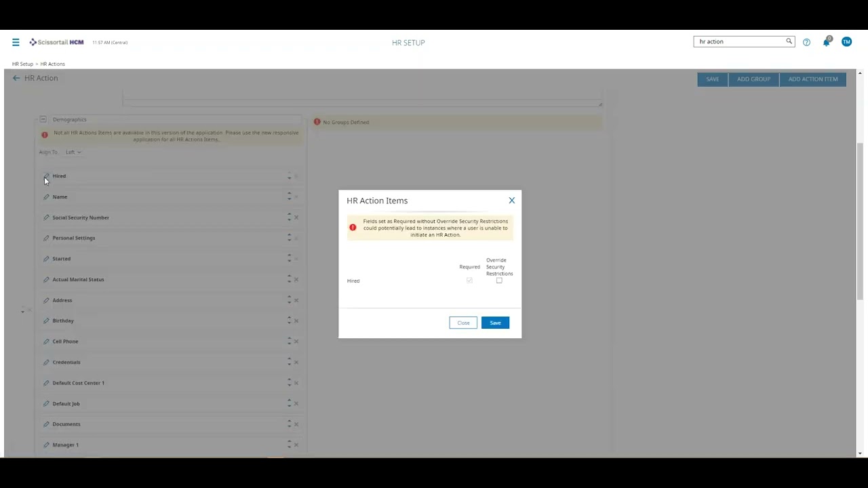Remove the Address item with X
Image resolution: width=868 pixels, height=488 pixels.
(296, 300)
